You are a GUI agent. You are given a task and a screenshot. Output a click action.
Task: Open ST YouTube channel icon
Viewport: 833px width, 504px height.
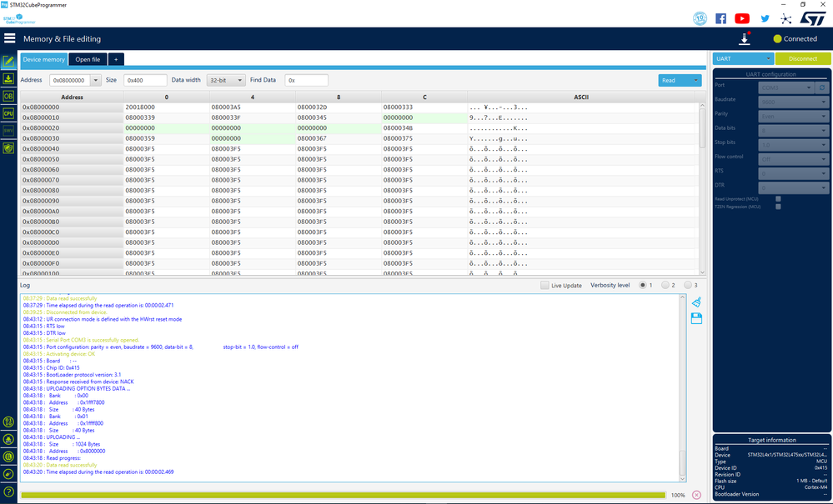coord(742,18)
